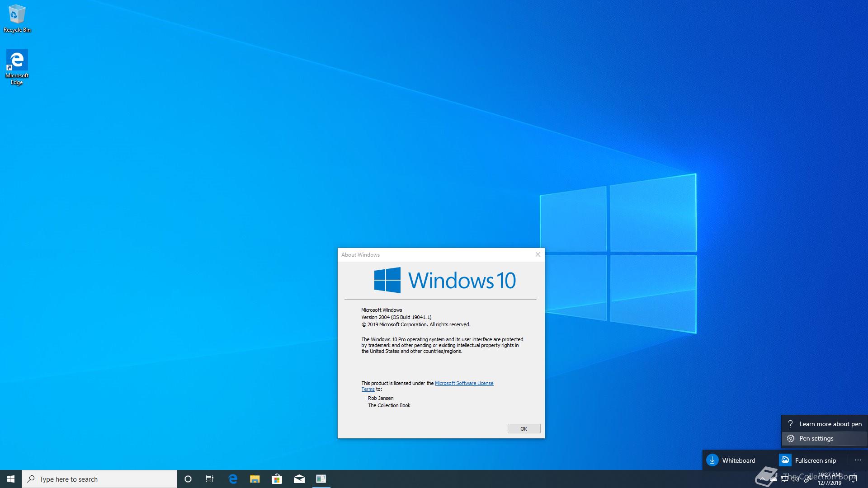Image resolution: width=868 pixels, height=488 pixels.
Task: Click the Fullscreen snip picture icon
Action: (785, 460)
